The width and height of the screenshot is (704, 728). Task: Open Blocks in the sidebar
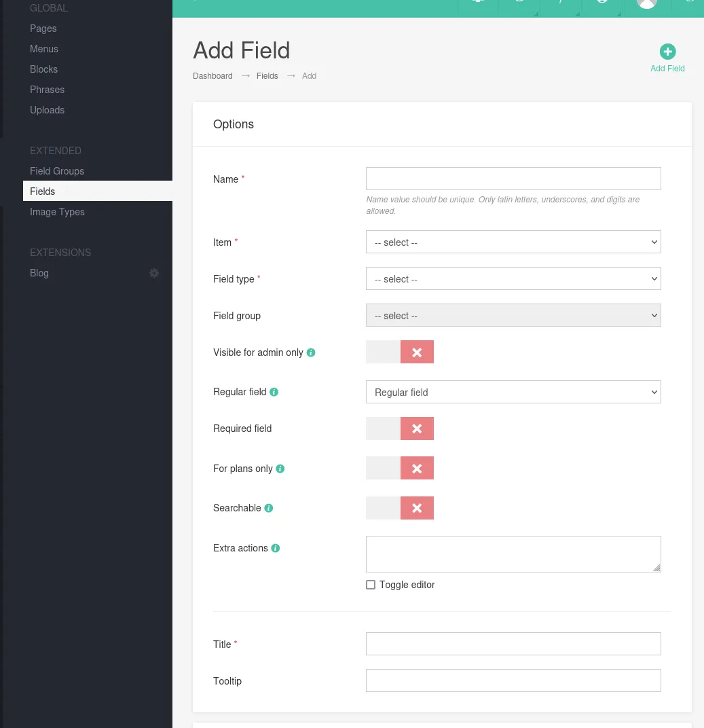[x=43, y=70]
